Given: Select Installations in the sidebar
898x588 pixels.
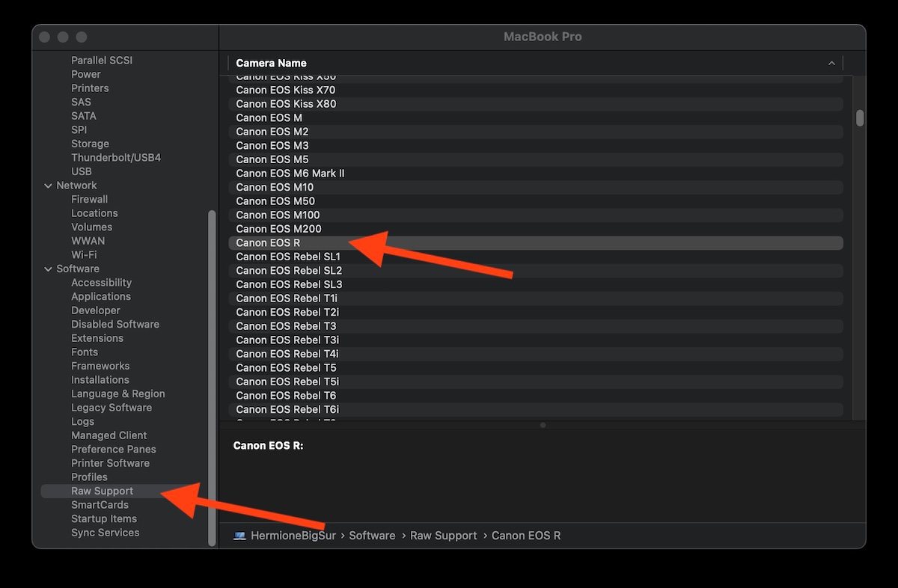Looking at the screenshot, I should 100,380.
